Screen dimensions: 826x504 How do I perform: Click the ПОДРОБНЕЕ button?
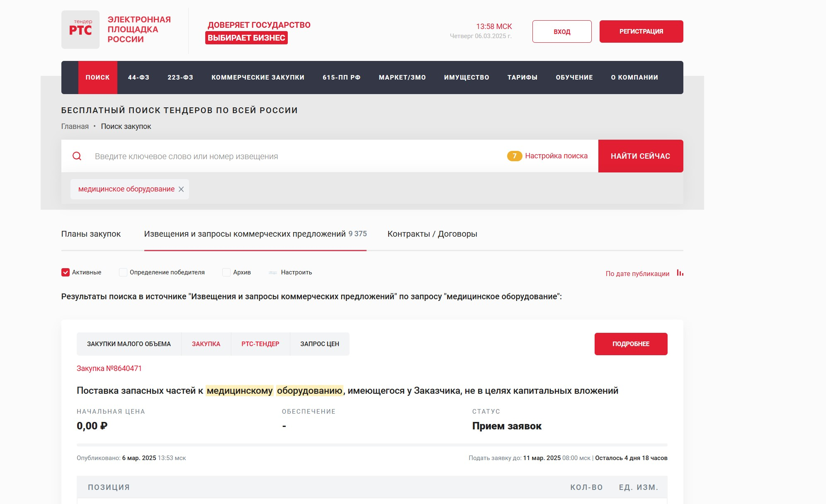pos(631,344)
